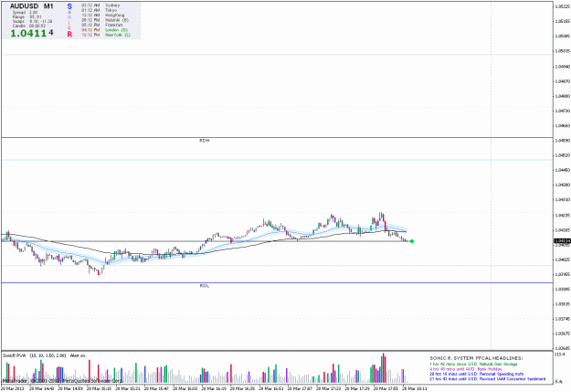Viewport: 571px width, 392px height.
Task: Select the Helsinki session time row
Action: click(105, 20)
